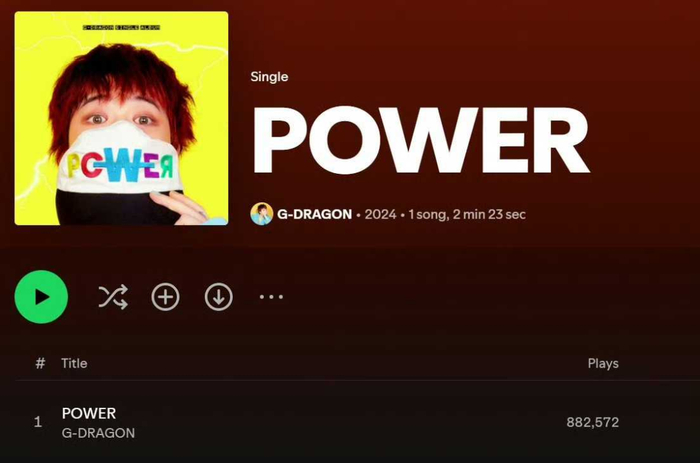Open the three-dot more options menu
Screen dimensions: 700x463
[x=271, y=297]
